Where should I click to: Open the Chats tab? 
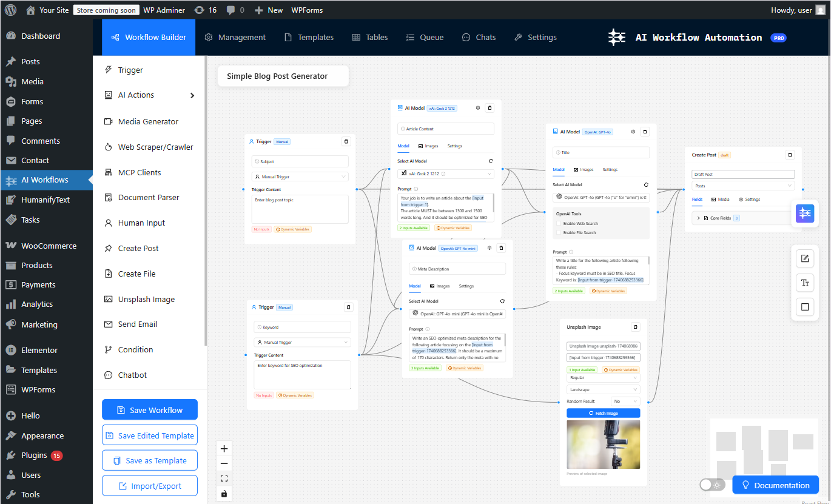click(x=479, y=37)
